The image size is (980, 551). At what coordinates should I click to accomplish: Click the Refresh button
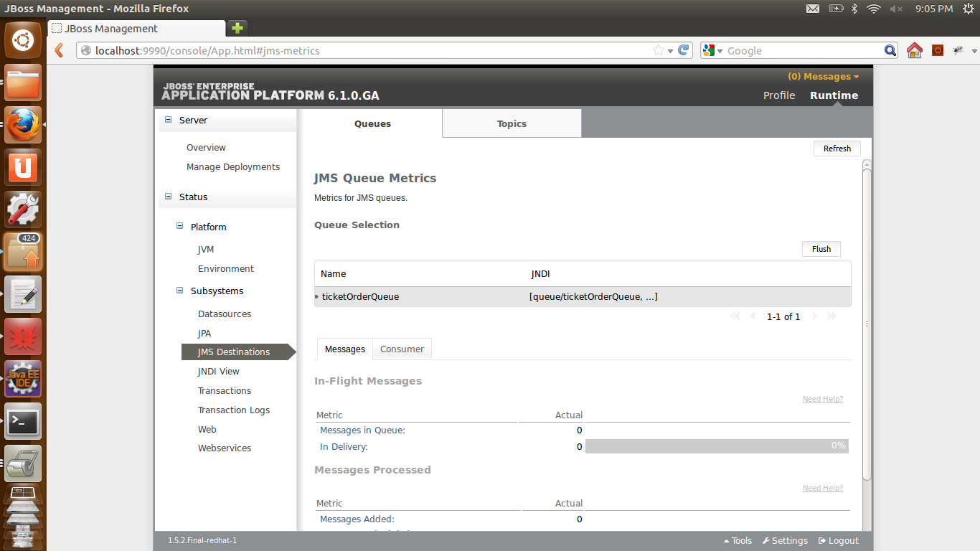pyautogui.click(x=837, y=149)
